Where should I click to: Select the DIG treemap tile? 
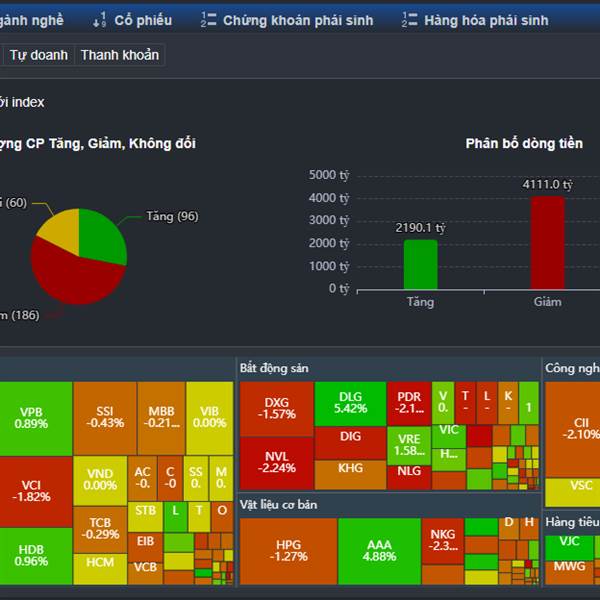(x=350, y=443)
